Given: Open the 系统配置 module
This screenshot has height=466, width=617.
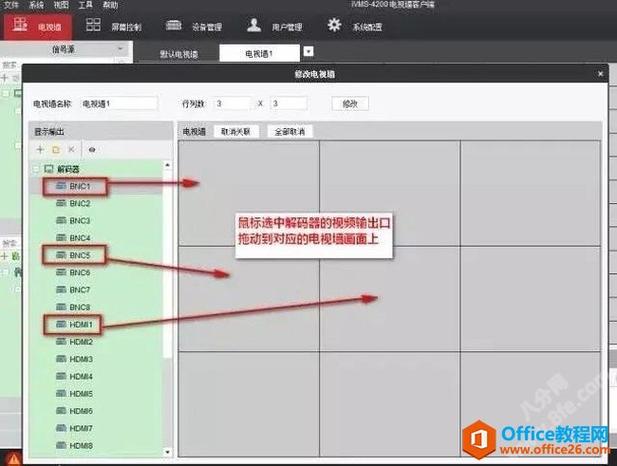Looking at the screenshot, I should pyautogui.click(x=355, y=26).
